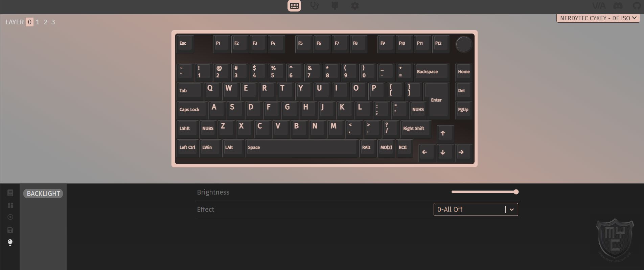
Task: Open the Settings gear icon
Action: coord(355,6)
